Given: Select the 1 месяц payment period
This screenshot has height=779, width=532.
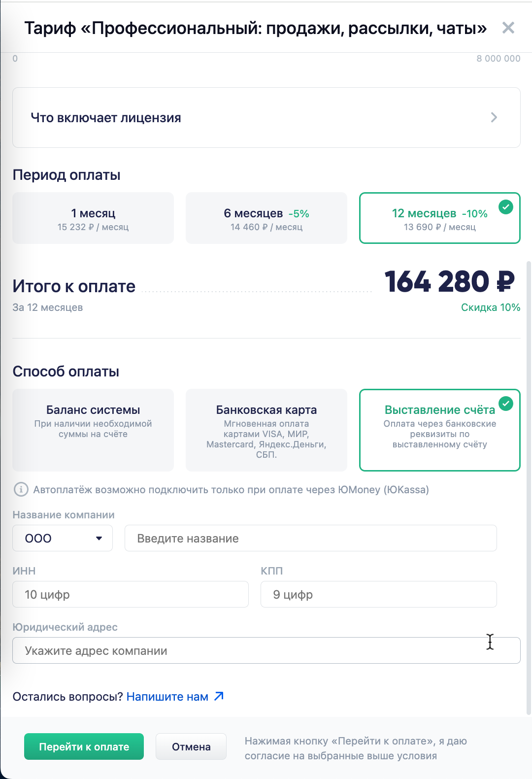Looking at the screenshot, I should click(93, 218).
